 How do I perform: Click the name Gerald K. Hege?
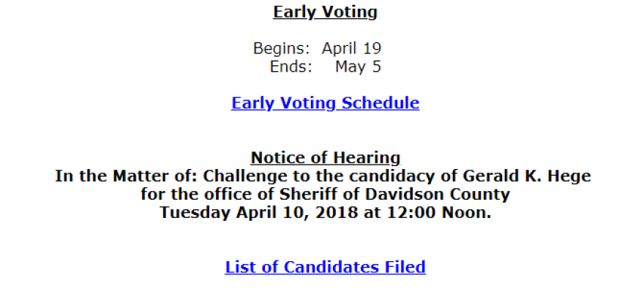pyautogui.click(x=527, y=176)
